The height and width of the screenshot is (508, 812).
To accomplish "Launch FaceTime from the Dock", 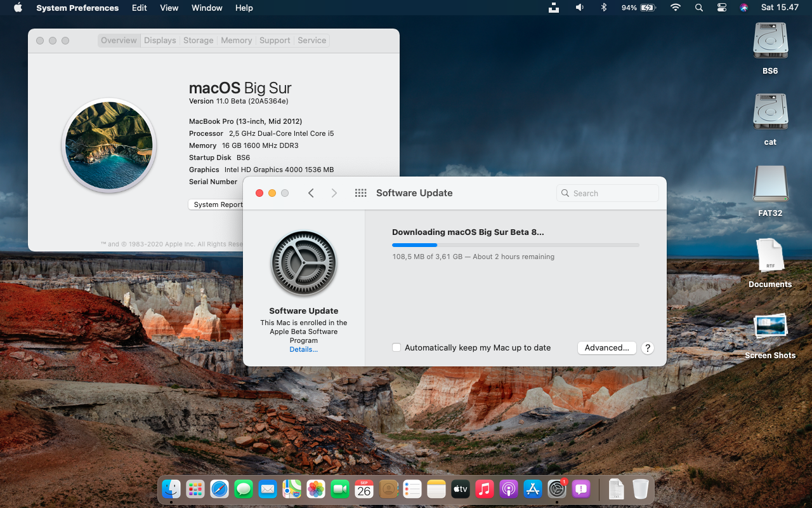I will 340,489.
